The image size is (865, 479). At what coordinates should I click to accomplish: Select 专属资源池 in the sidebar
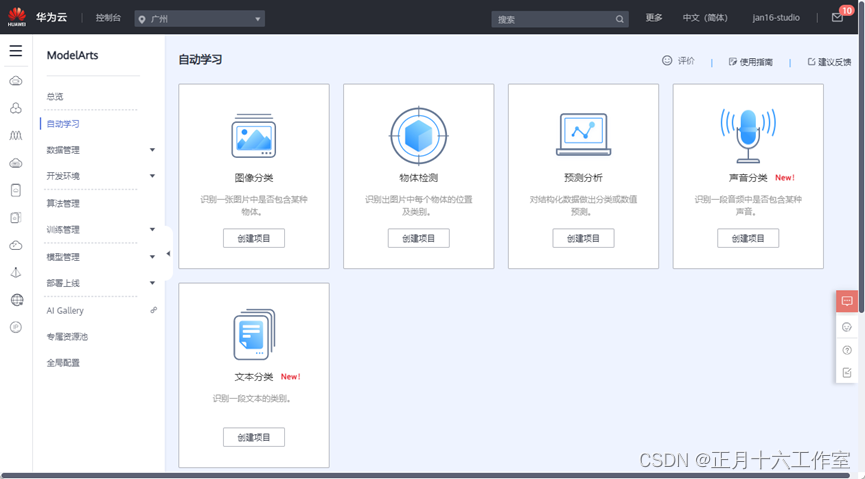67,337
